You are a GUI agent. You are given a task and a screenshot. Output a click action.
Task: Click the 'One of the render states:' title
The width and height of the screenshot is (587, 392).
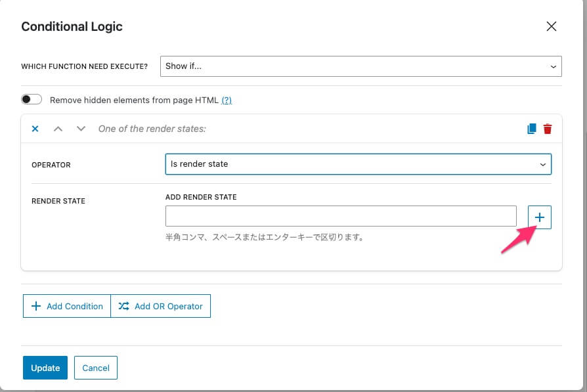coord(152,129)
